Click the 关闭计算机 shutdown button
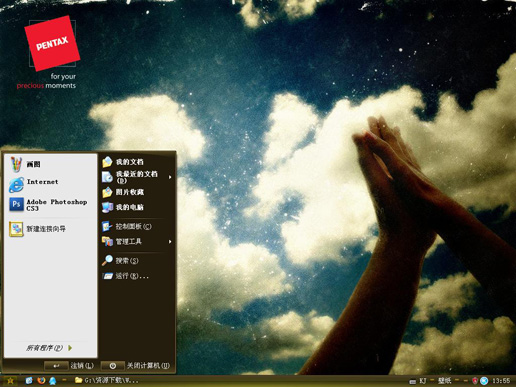516x387 pixels. 136,366
